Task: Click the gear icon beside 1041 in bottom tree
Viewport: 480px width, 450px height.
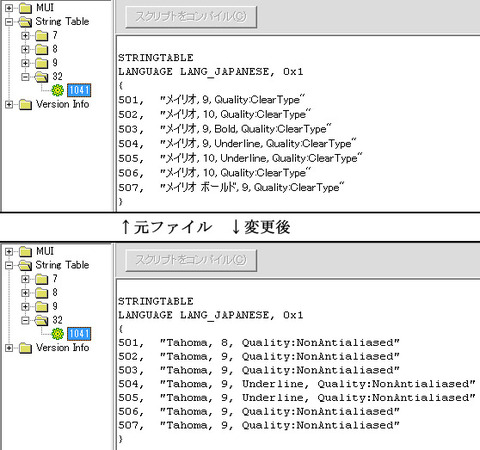Action: pyautogui.click(x=58, y=333)
